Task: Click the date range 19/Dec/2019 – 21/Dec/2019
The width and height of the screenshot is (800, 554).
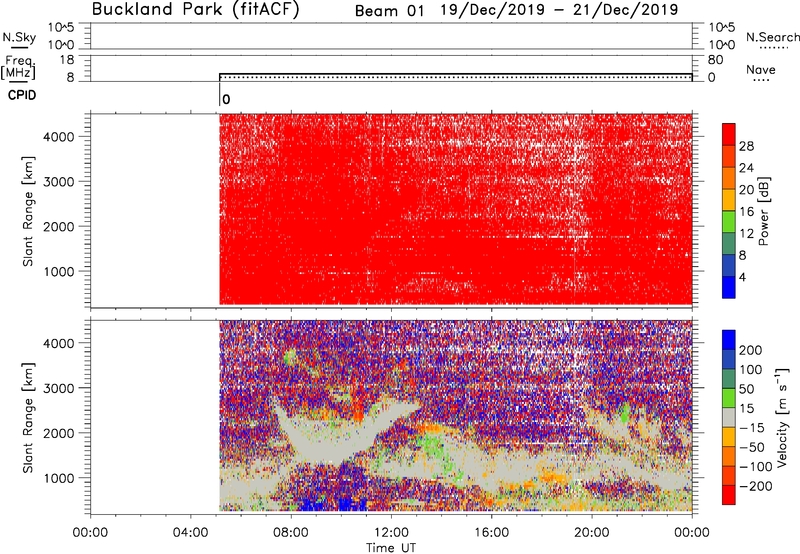Action: [x=559, y=10]
